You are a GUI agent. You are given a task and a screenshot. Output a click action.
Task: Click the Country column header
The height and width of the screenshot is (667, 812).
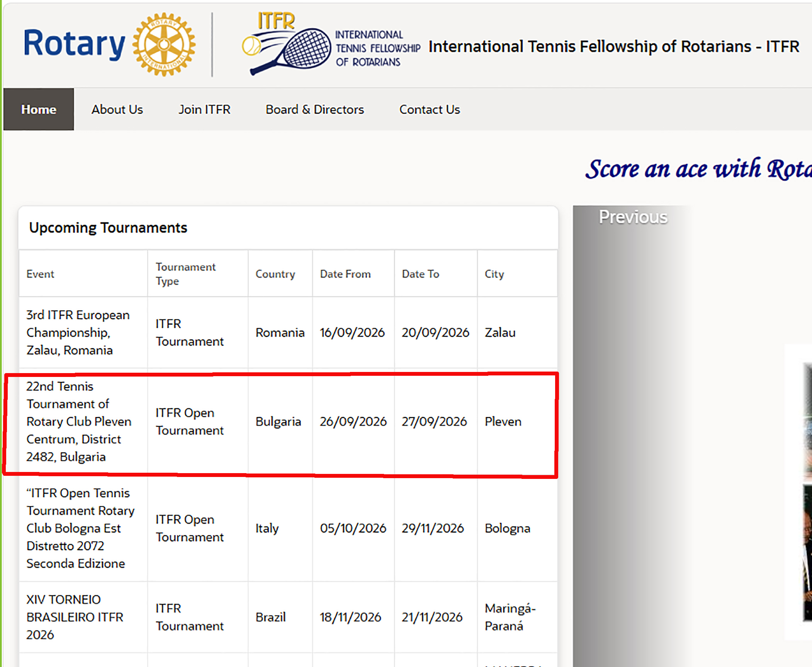[275, 274]
